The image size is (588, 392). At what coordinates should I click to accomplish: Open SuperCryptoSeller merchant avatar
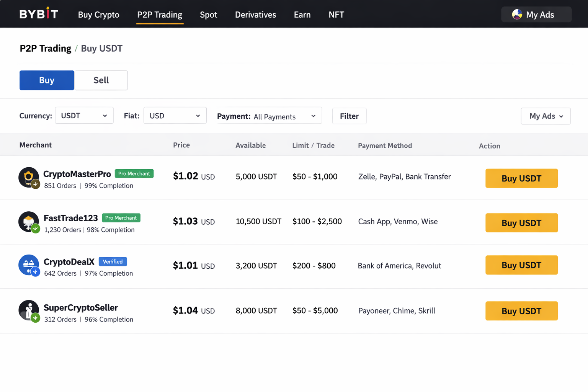coord(29,311)
